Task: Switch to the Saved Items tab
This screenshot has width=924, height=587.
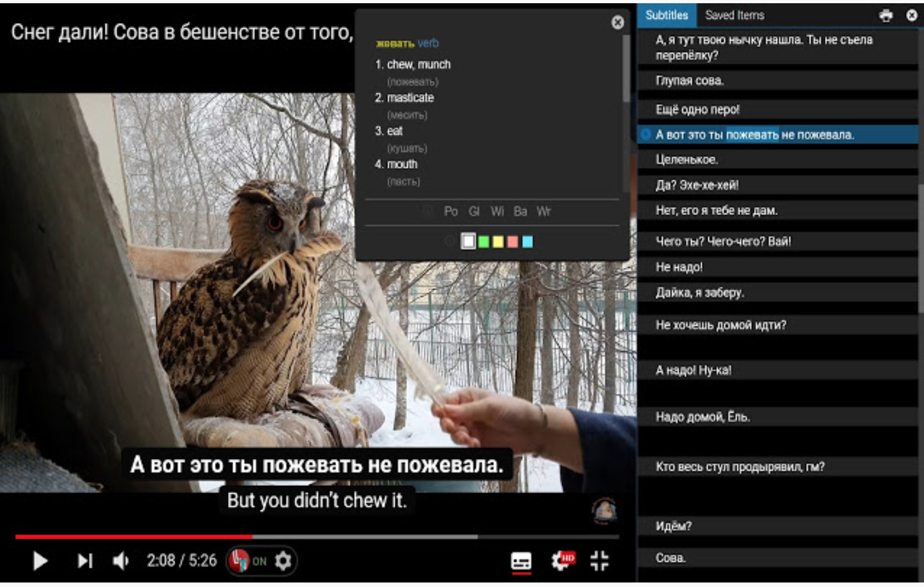Action: (735, 15)
